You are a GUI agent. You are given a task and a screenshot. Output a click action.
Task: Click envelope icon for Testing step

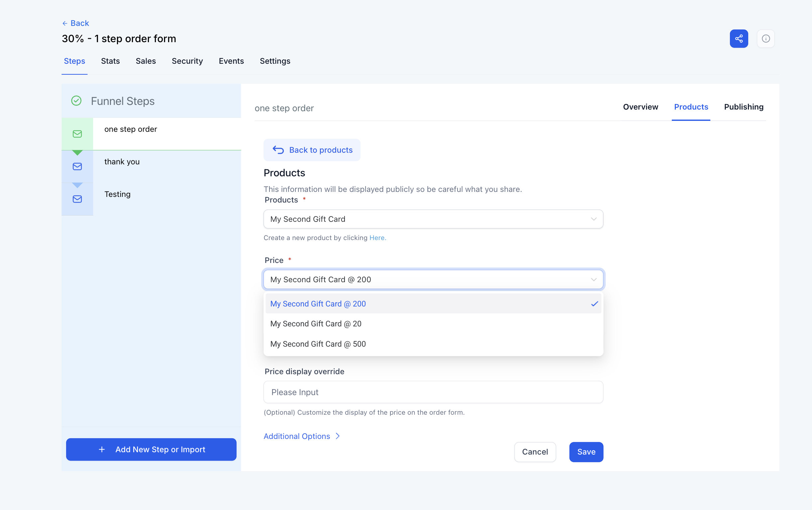(x=77, y=199)
